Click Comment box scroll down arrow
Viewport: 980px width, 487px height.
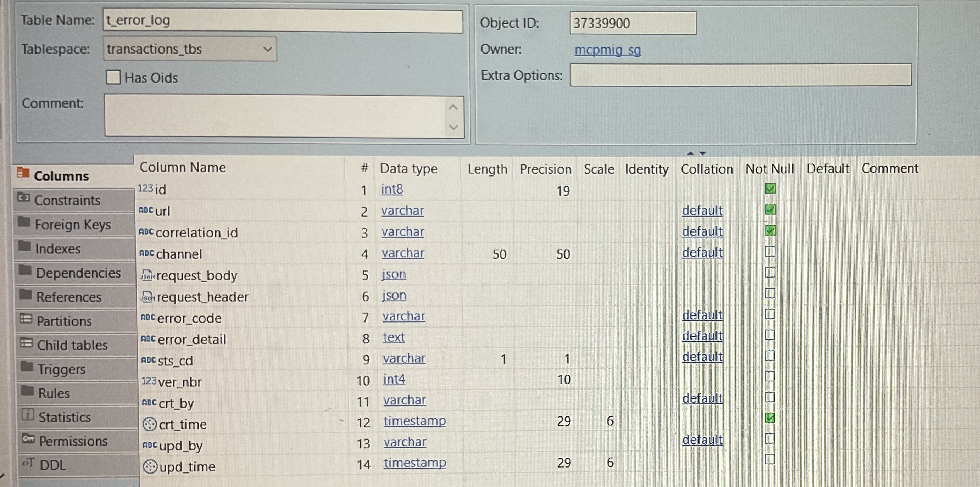[x=453, y=127]
